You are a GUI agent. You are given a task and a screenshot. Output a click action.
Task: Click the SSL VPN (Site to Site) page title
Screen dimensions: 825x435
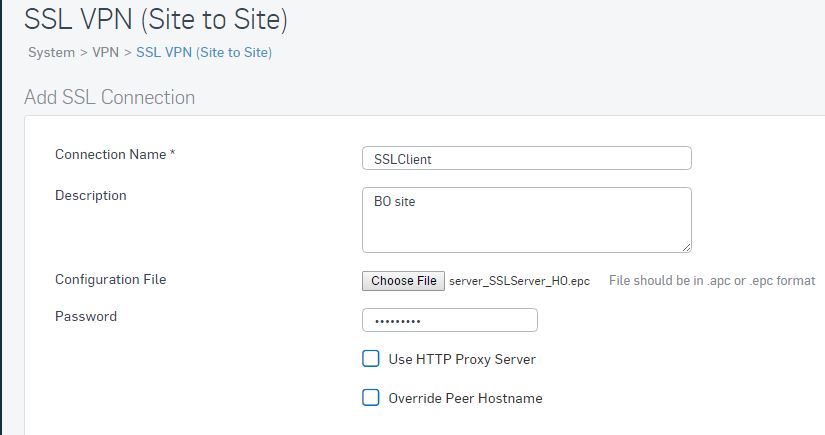click(x=156, y=19)
